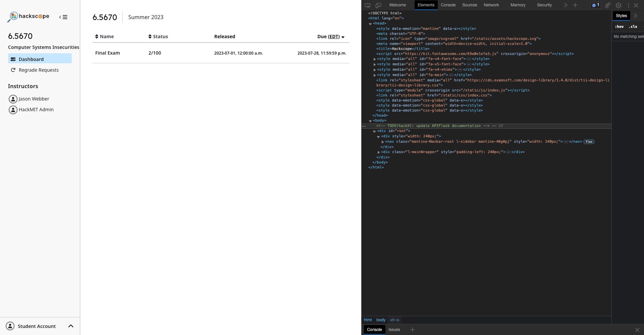Expand the l-mainWrapper div node

point(379,152)
